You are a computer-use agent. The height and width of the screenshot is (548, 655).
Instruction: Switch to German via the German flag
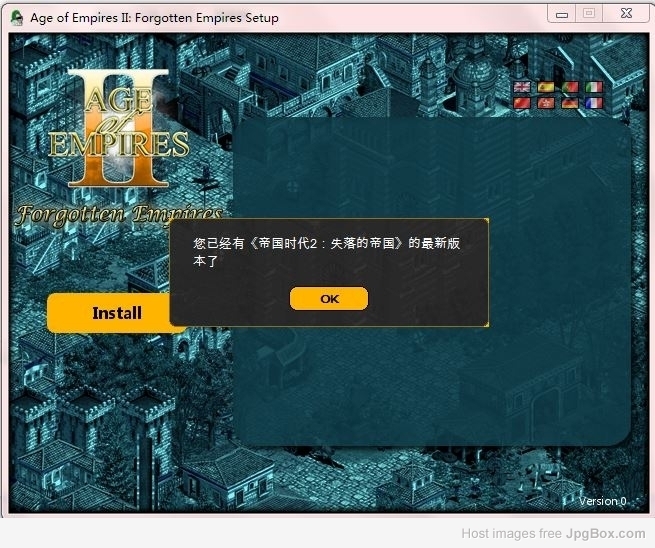(x=570, y=103)
